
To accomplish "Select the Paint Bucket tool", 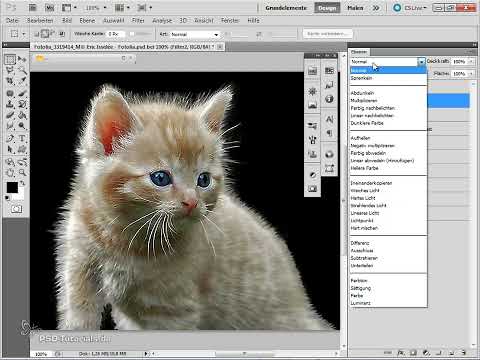I will (x=22, y=115).
